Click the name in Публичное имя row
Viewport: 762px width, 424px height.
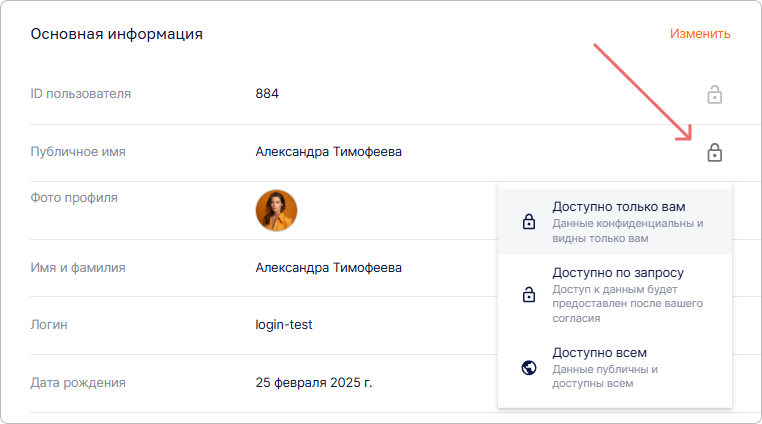tap(328, 152)
